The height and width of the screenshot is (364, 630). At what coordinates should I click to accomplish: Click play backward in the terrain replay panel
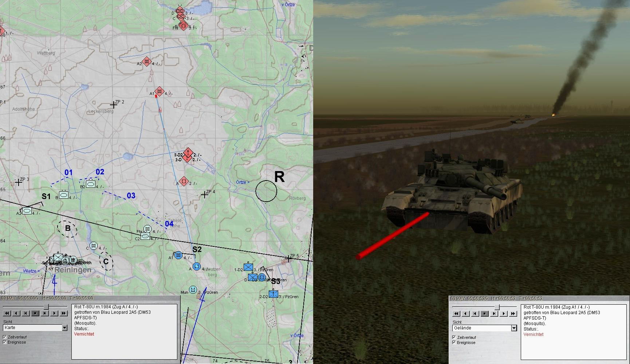466,313
